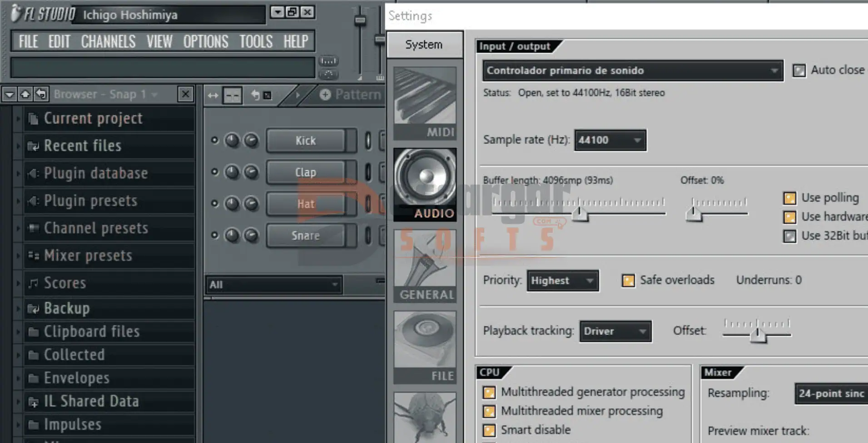Toggle the swing/graph button in channel rack
Viewport: 868px width, 443px height.
(233, 95)
